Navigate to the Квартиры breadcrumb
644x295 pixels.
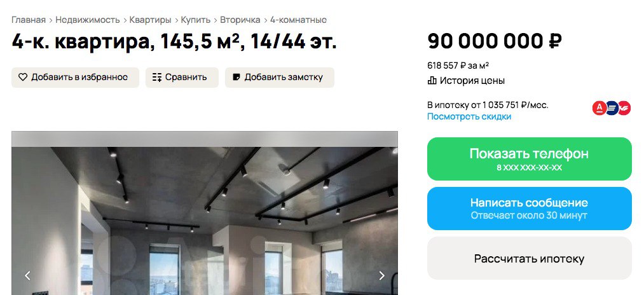(150, 20)
